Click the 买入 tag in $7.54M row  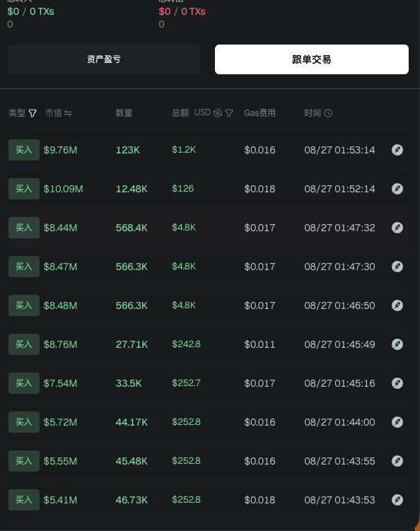point(24,383)
